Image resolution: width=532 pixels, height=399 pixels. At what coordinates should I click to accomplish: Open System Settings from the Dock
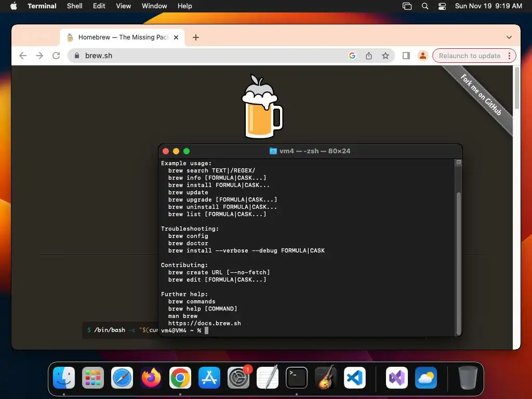238,378
